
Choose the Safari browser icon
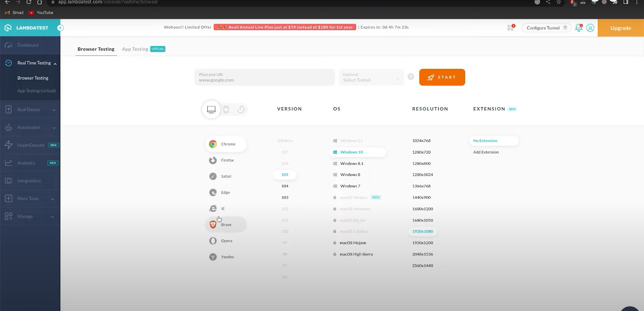(x=213, y=176)
